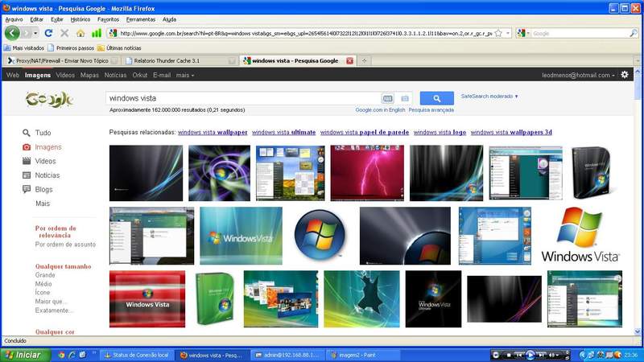The image size is (644, 362).
Task: Open the Iniciar start menu
Action: pos(26,355)
